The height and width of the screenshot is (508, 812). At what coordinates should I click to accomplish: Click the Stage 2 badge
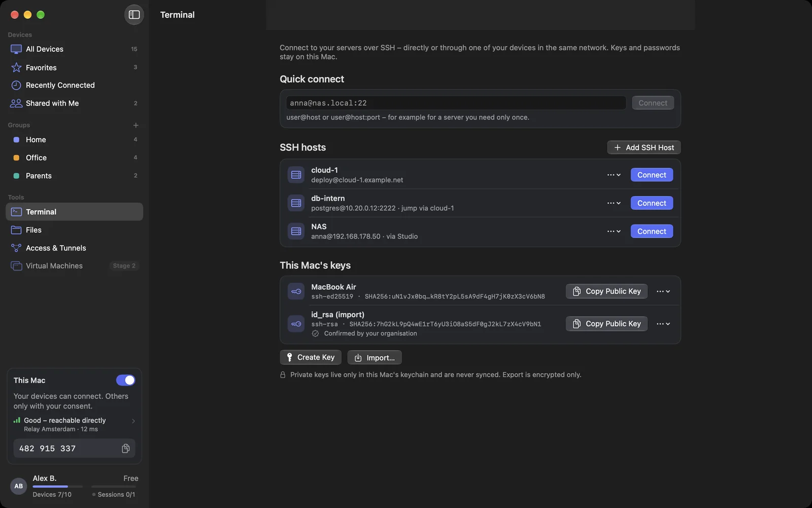tap(124, 266)
